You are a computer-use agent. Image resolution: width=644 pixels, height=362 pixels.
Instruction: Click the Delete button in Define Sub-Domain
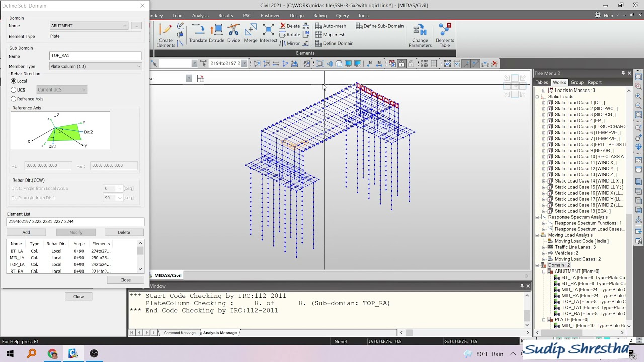tap(124, 232)
